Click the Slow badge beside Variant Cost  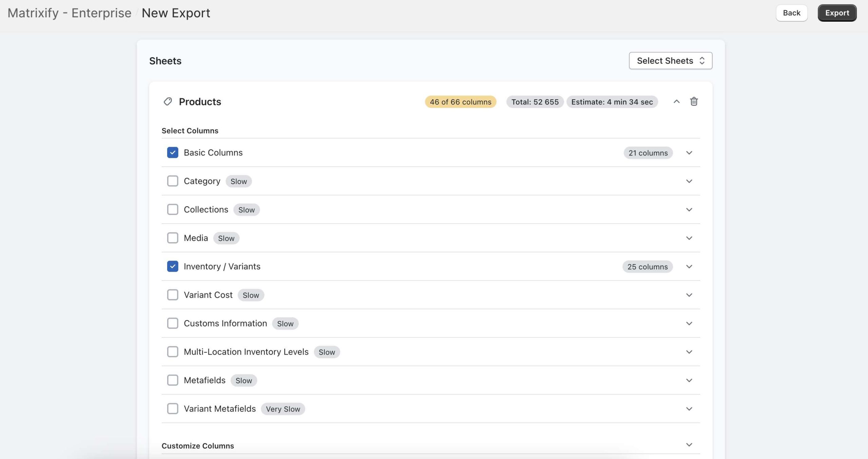251,295
